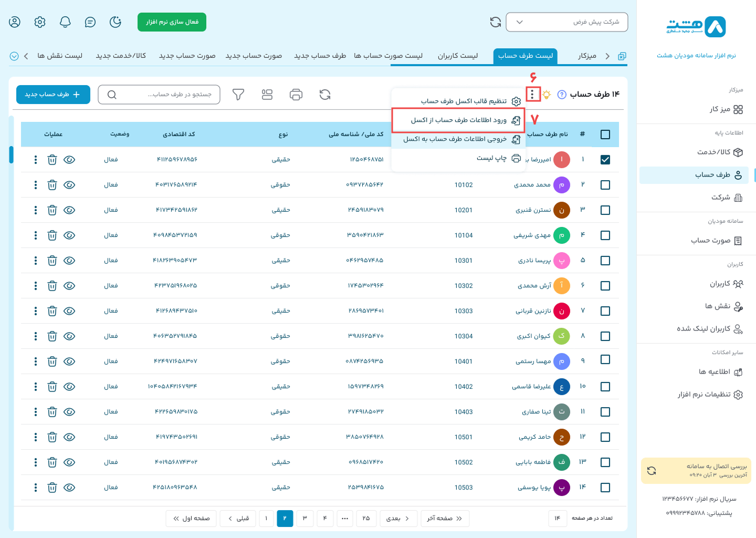Open the شرکت پیش فرض company dropdown
Screen dimensions: 756x538
[566, 22]
